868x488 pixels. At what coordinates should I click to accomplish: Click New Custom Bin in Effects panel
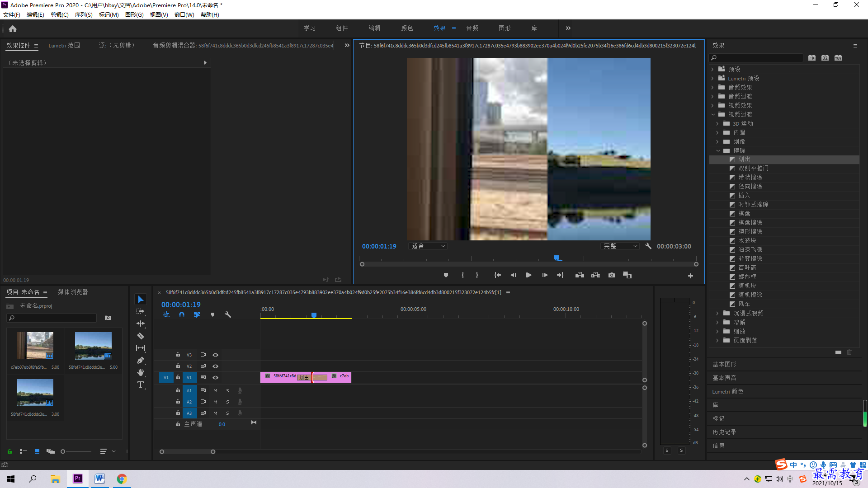coord(838,352)
